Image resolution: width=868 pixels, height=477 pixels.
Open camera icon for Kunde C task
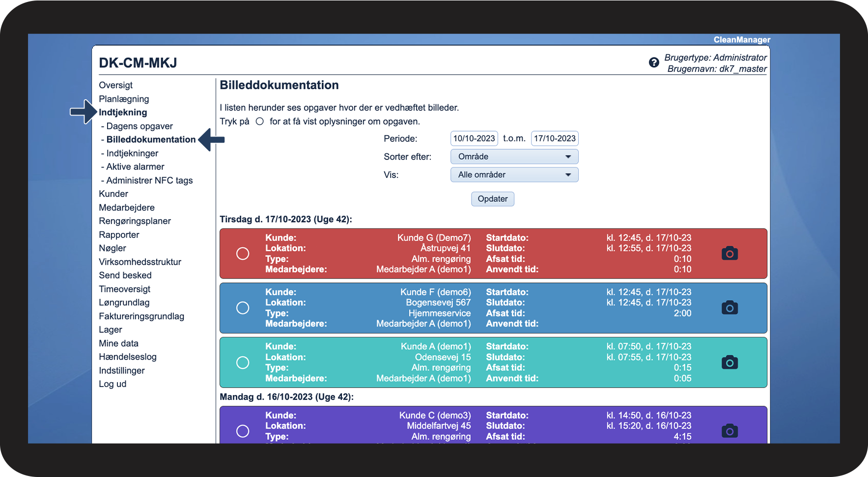pyautogui.click(x=729, y=431)
